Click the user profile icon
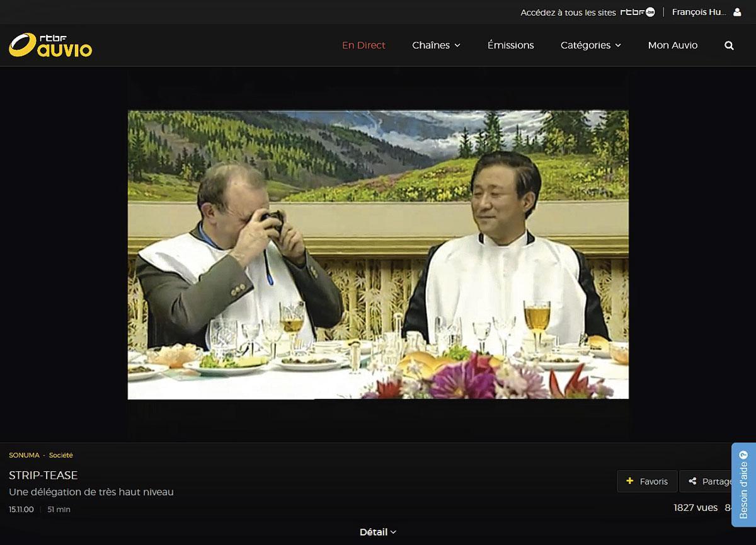756x545 pixels. pos(738,12)
